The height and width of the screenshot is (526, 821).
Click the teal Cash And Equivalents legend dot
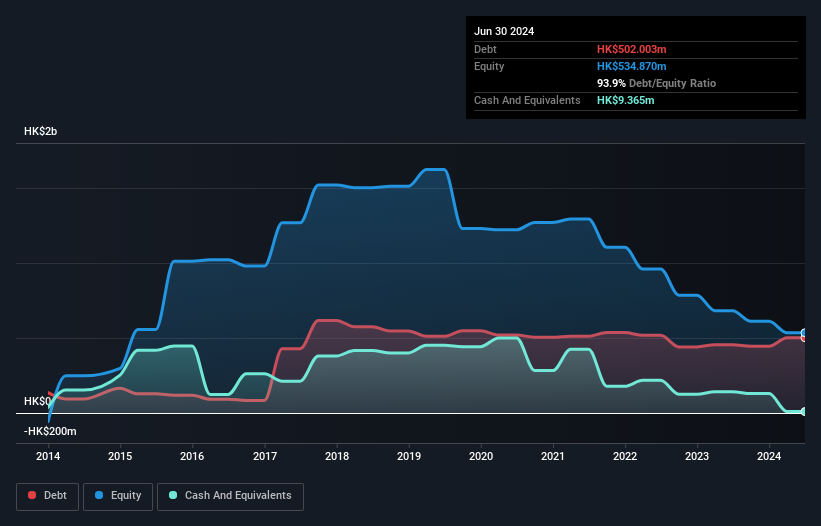point(173,495)
